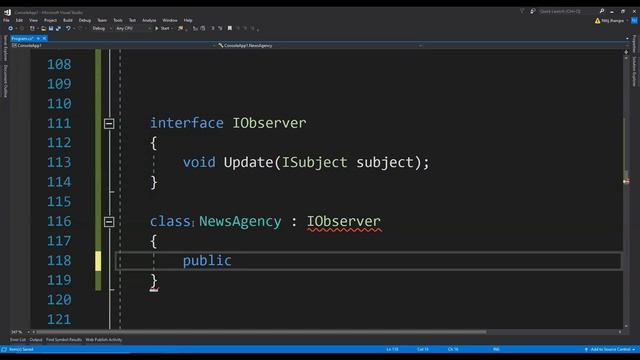640x360 pixels.
Task: Click line number 120 in the gutter
Action: coord(59,300)
